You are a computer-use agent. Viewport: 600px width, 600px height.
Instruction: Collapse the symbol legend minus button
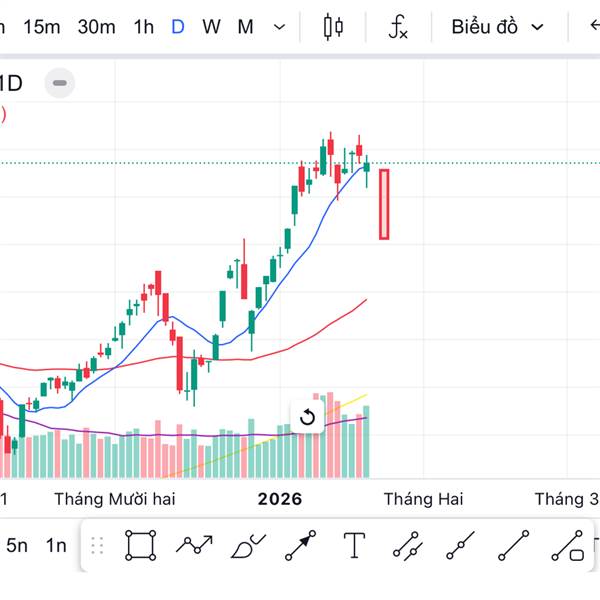click(61, 83)
